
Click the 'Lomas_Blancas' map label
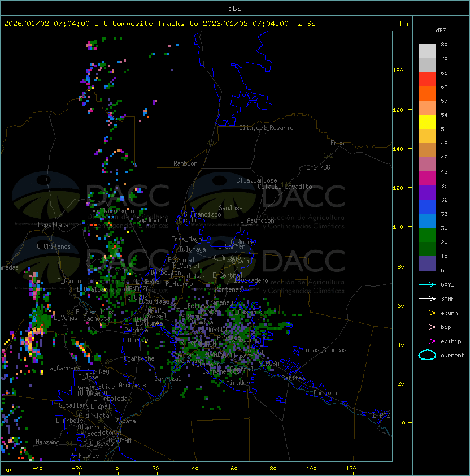click(x=324, y=350)
